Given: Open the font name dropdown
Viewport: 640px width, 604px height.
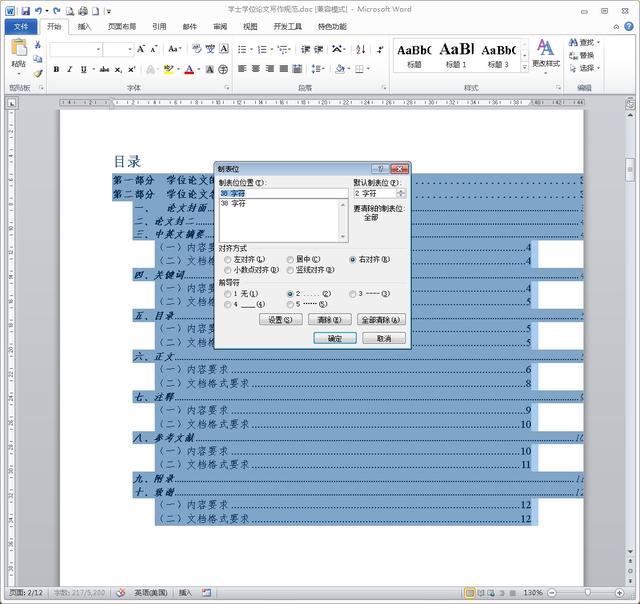Looking at the screenshot, I should 98,49.
